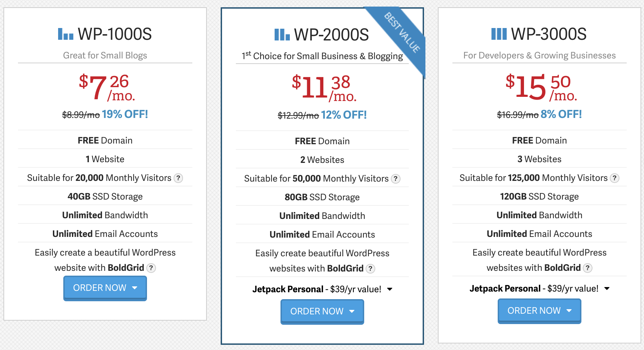Click the WP-2000S bar chart icon
644x350 pixels.
[282, 35]
